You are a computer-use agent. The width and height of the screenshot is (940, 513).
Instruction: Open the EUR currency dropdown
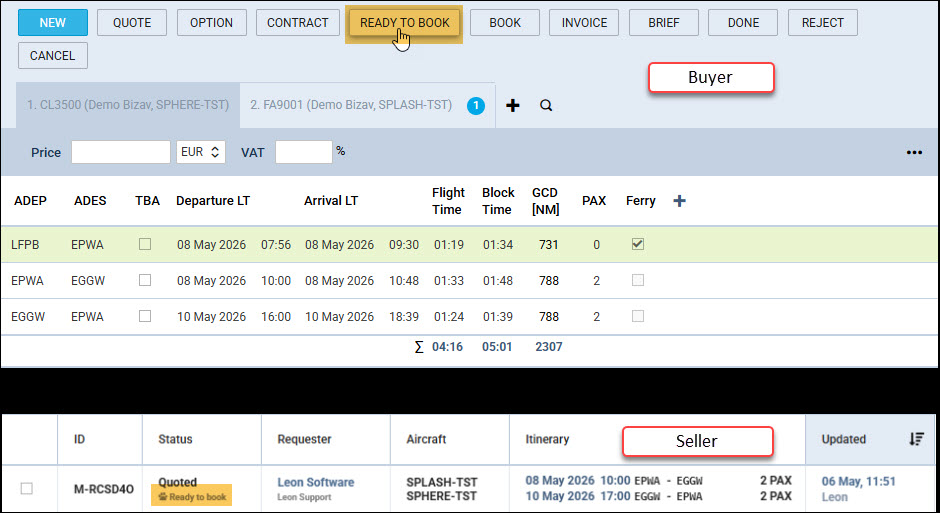coord(200,152)
